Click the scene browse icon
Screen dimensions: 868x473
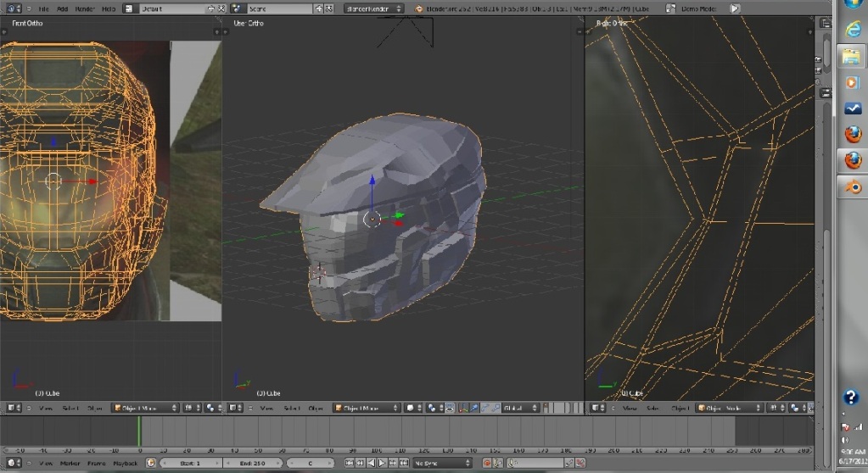pos(238,8)
